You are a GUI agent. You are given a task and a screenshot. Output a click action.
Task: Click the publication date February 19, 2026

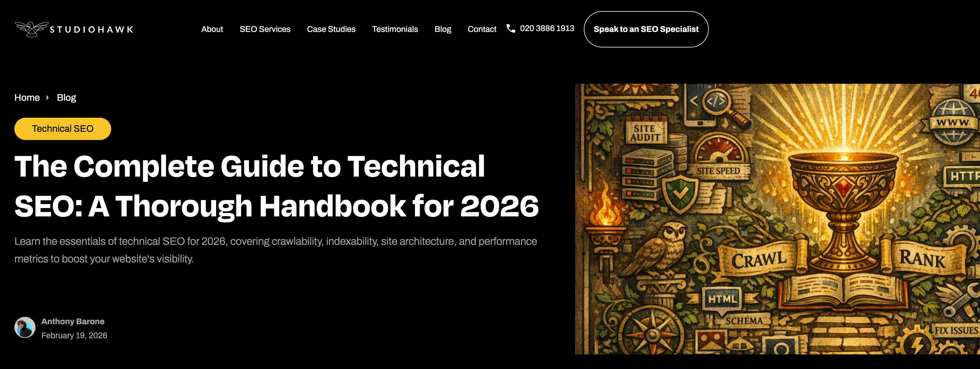74,335
